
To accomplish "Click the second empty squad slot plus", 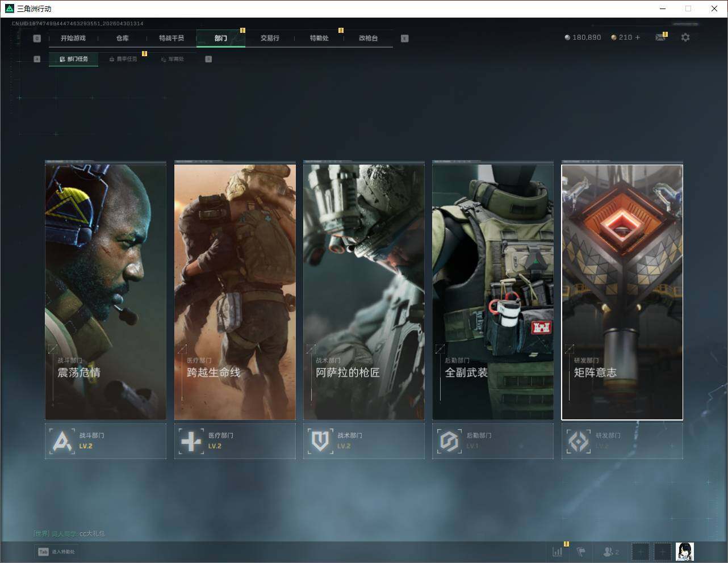I will click(x=662, y=552).
